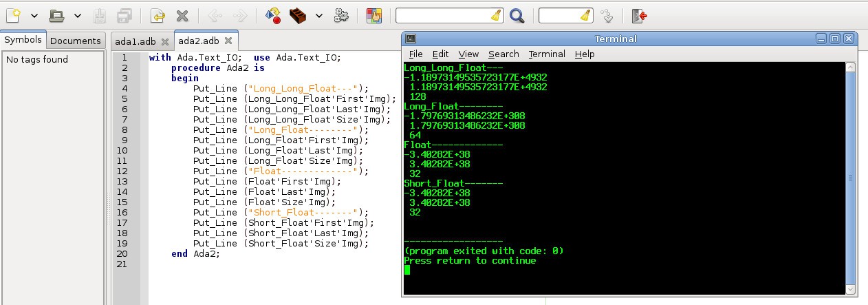The width and height of the screenshot is (868, 305).
Task: Open the Terminal File menu
Action: point(415,54)
